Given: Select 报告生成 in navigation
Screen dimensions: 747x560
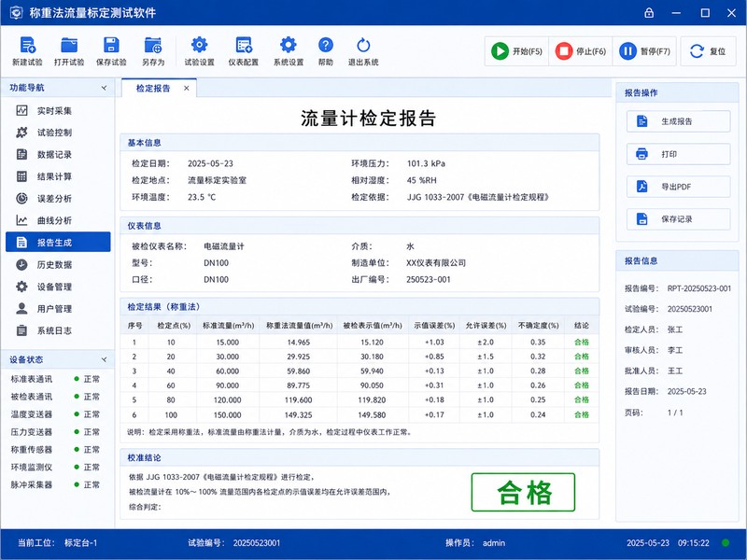Looking at the screenshot, I should (x=58, y=243).
